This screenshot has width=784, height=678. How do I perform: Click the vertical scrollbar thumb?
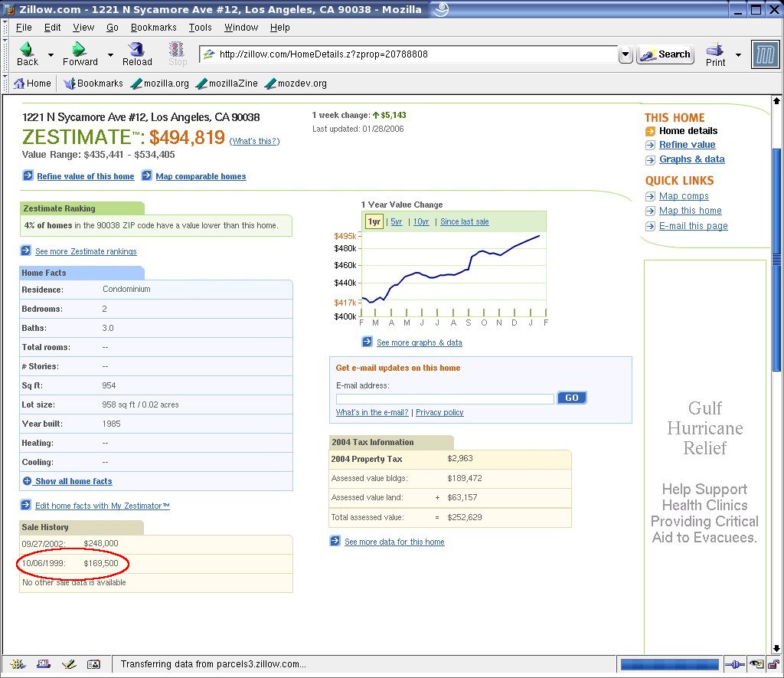point(776,260)
